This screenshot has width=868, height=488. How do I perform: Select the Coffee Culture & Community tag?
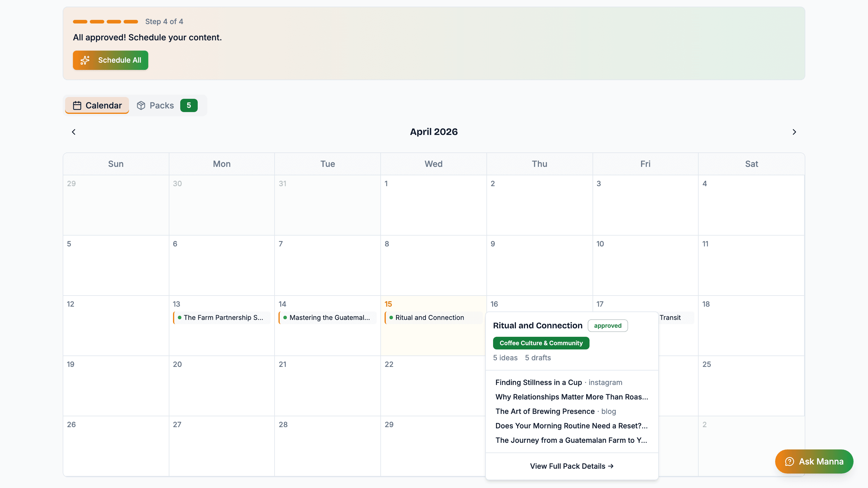[541, 343]
